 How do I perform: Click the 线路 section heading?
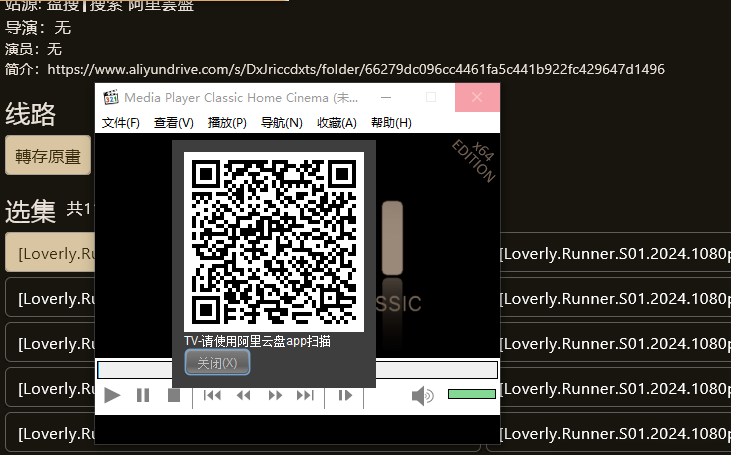(x=30, y=114)
